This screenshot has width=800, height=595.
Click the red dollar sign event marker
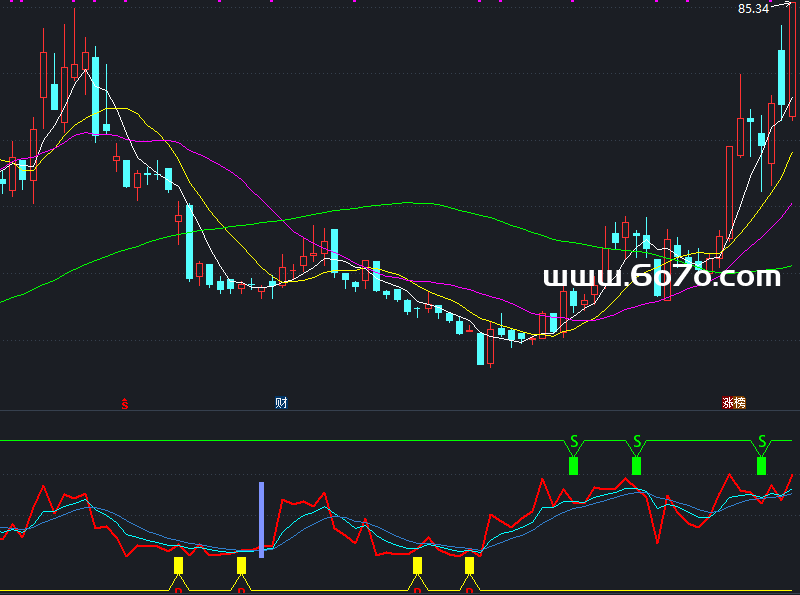[x=125, y=404]
